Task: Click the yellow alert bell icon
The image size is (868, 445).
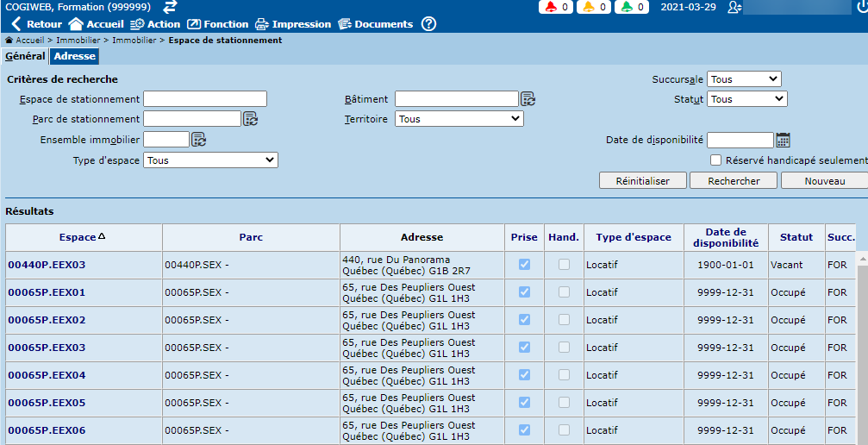Action: [588, 7]
